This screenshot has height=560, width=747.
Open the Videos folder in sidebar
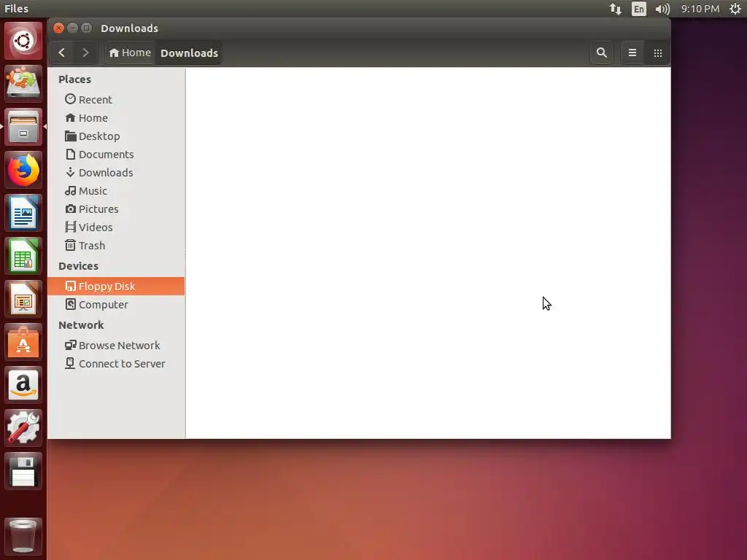[x=116, y=227]
